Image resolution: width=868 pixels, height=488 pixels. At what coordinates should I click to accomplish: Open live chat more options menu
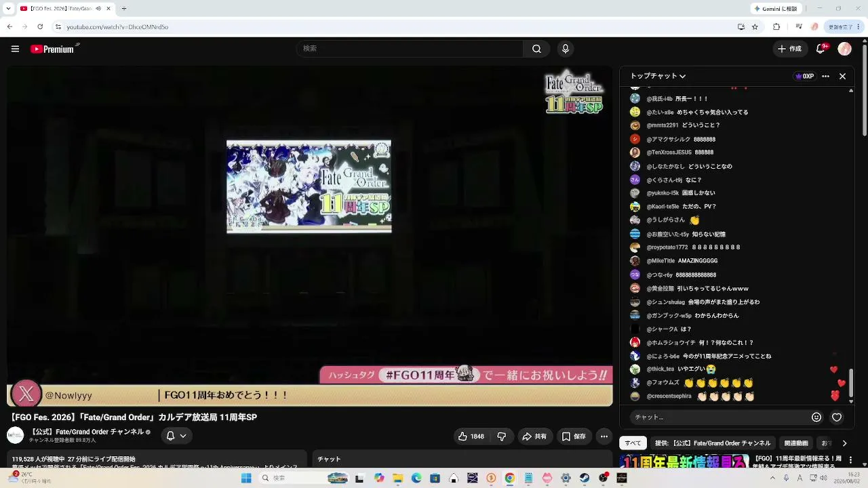pyautogui.click(x=825, y=77)
